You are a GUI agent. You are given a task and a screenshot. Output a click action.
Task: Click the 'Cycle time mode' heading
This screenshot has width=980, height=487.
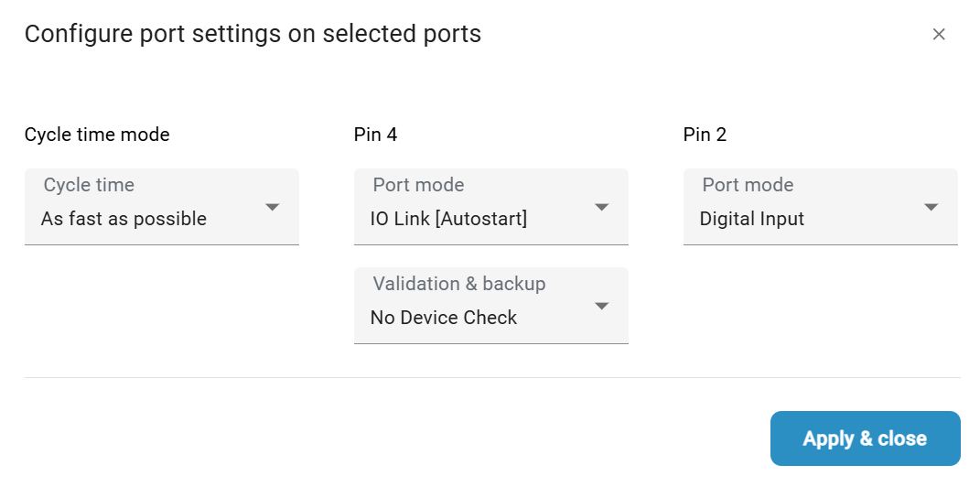click(97, 135)
